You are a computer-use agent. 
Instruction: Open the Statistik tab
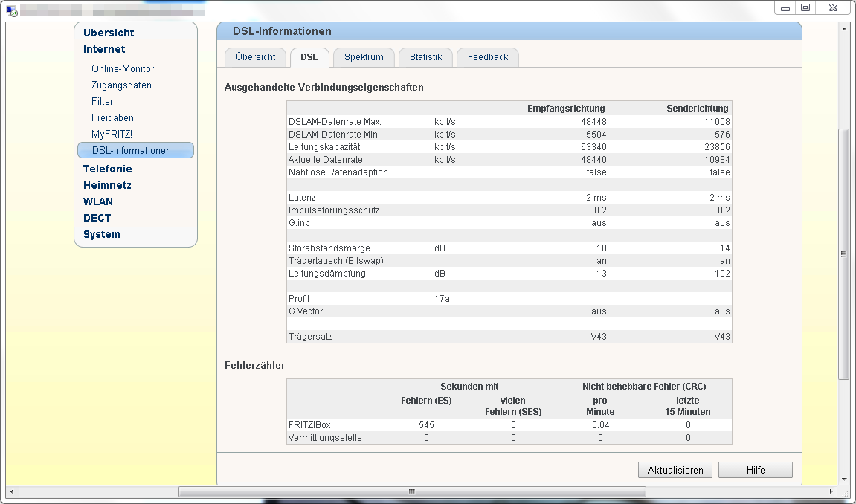point(425,57)
